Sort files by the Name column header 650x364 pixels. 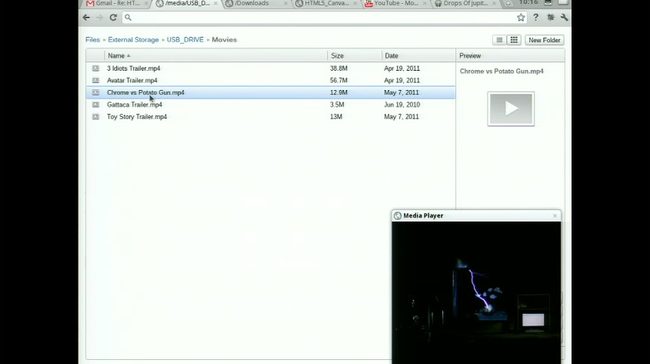216,56
